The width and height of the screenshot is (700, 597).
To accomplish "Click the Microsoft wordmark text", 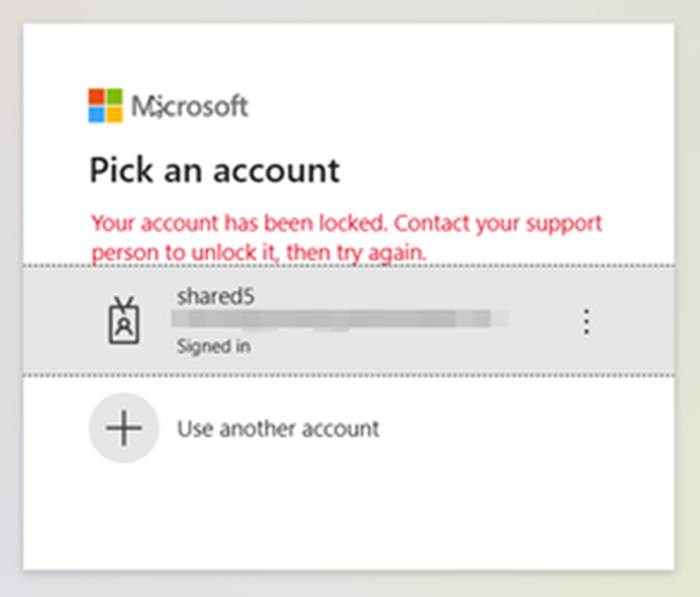I will (190, 105).
